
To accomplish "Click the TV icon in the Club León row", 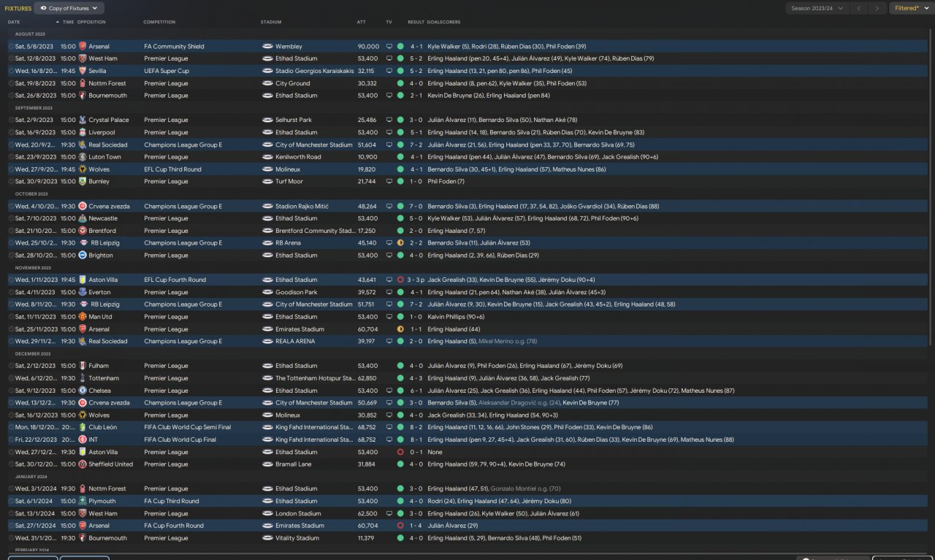I will pyautogui.click(x=389, y=427).
